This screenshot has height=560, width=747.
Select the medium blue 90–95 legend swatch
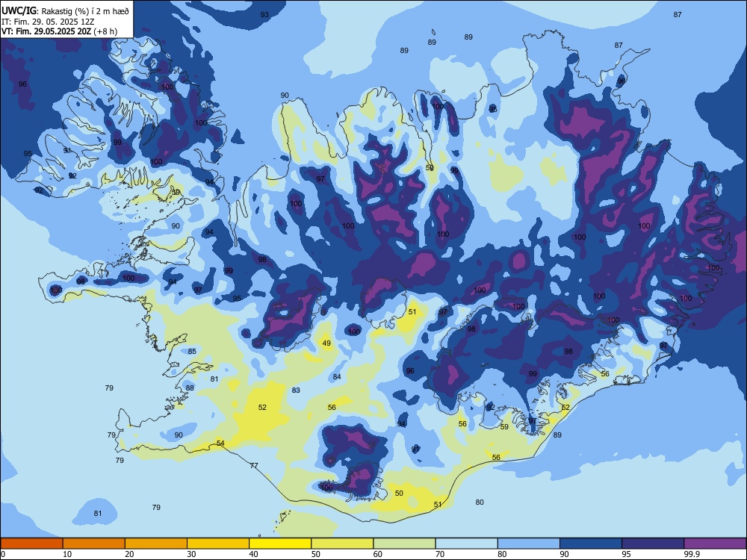[591, 544]
